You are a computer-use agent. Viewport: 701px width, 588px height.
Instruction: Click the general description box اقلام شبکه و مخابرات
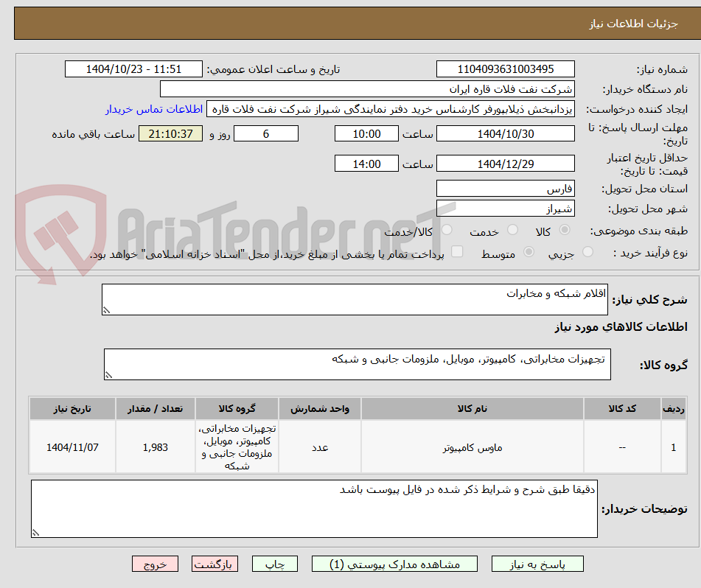click(x=355, y=299)
